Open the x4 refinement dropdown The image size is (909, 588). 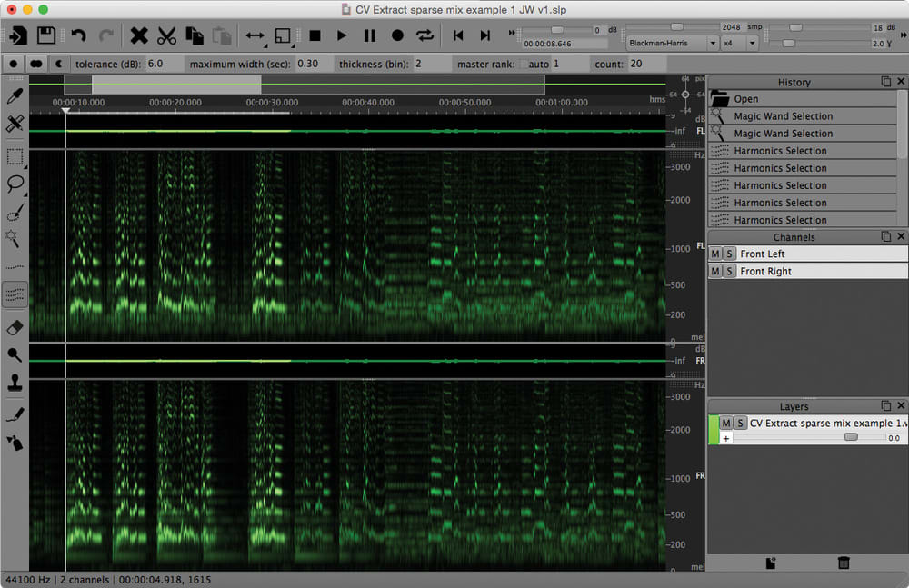(x=740, y=44)
